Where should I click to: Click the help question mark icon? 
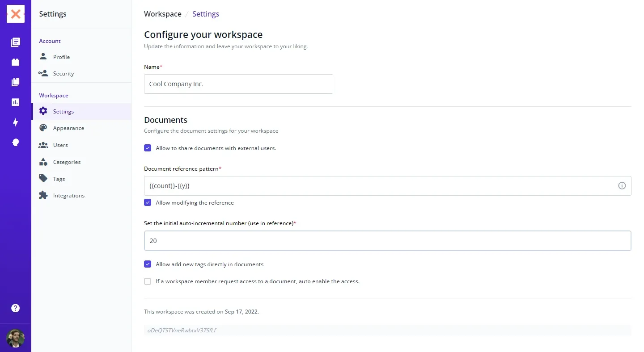pos(16,308)
